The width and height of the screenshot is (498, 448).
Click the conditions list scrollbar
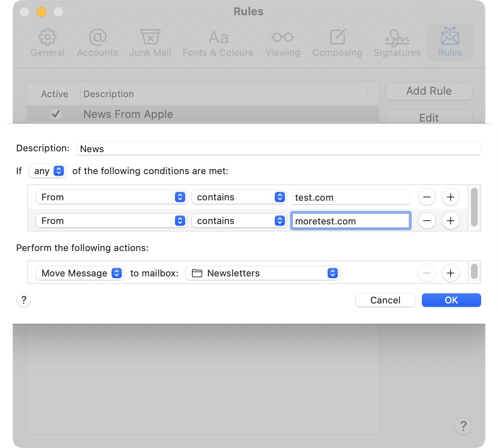(474, 207)
